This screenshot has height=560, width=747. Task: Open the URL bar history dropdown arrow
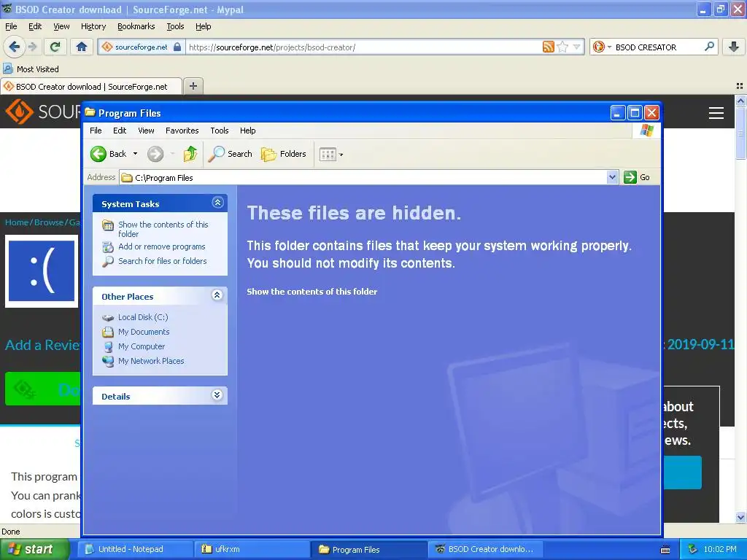[x=576, y=47]
